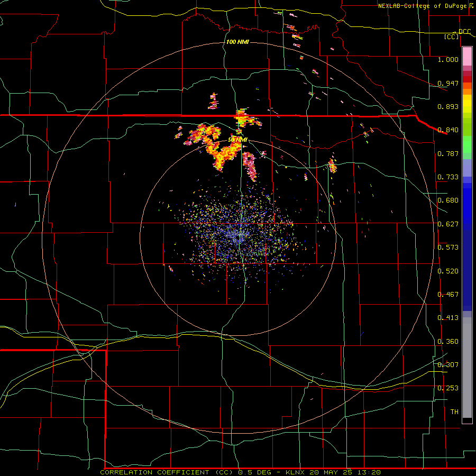Click the pink segment of the color bar
The width and height of the screenshot is (476, 476).
click(467, 56)
